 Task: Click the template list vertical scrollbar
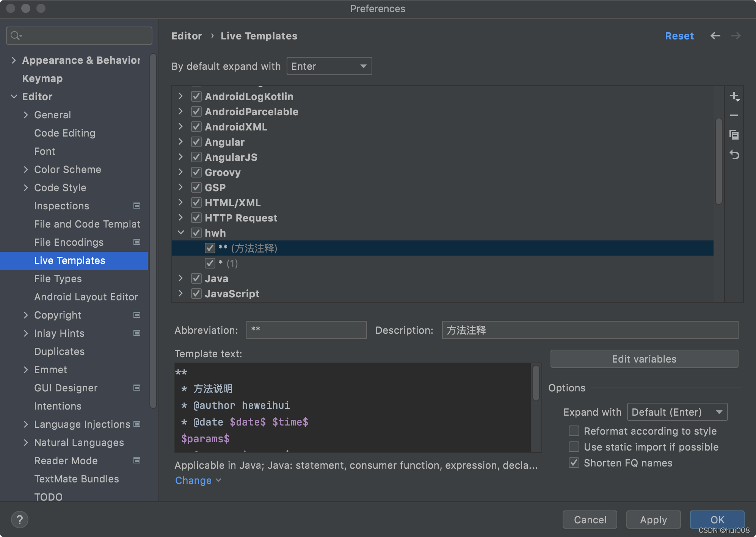(718, 162)
